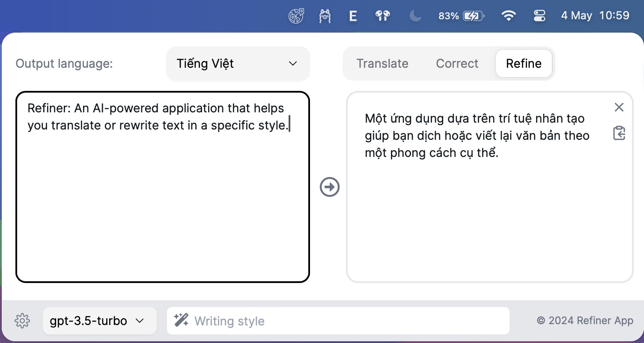This screenshot has height=343, width=644.
Task: Select the Refine tab
Action: [x=524, y=63]
